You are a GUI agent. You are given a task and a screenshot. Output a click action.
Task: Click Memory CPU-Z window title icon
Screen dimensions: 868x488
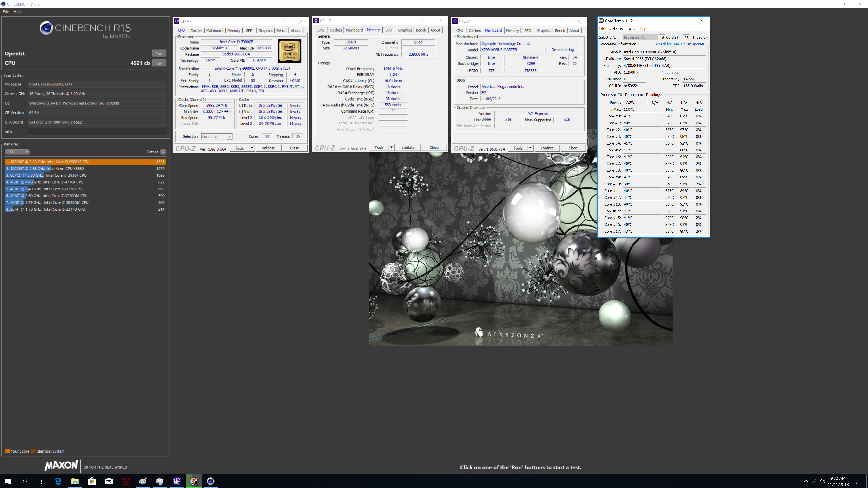(316, 21)
